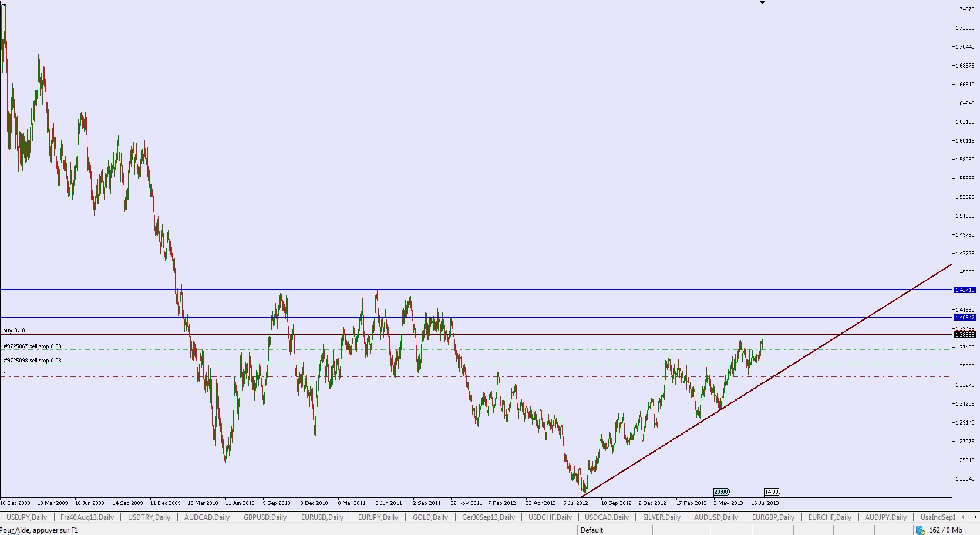Viewport: 980px width, 535px height.
Task: Open the Ger30Sep13,Daily chart tab
Action: click(x=488, y=517)
